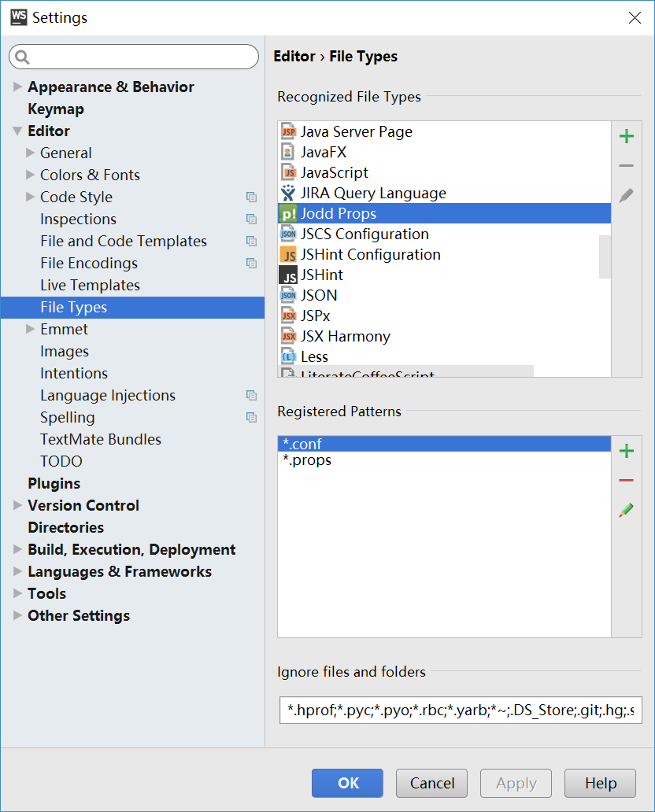The height and width of the screenshot is (812, 655).
Task: Click the Java Server Page file icon
Action: click(288, 131)
